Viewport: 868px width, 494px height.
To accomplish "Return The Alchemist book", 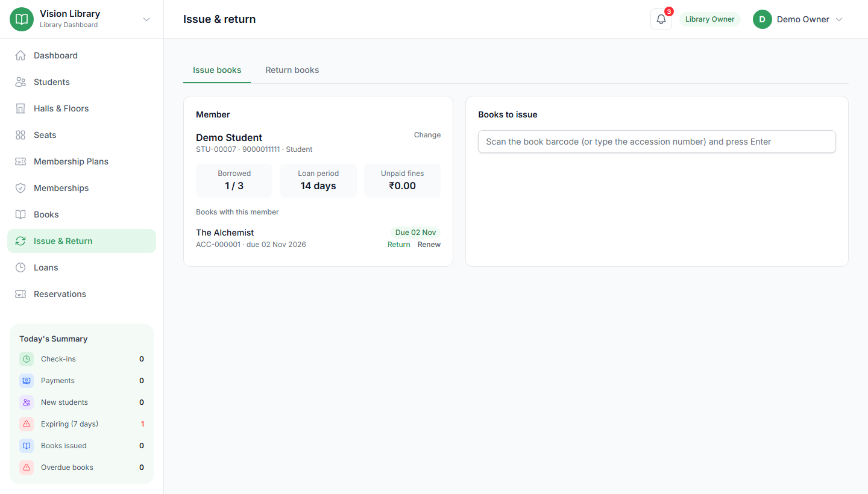I will click(x=398, y=245).
